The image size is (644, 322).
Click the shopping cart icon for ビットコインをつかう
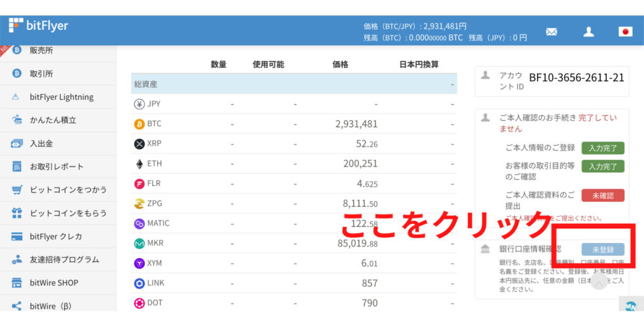pos(17,190)
